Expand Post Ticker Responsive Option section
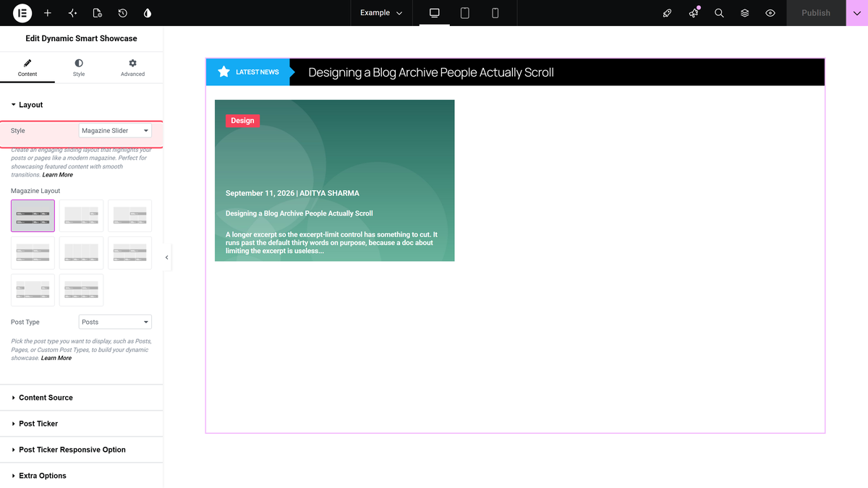 (x=82, y=450)
